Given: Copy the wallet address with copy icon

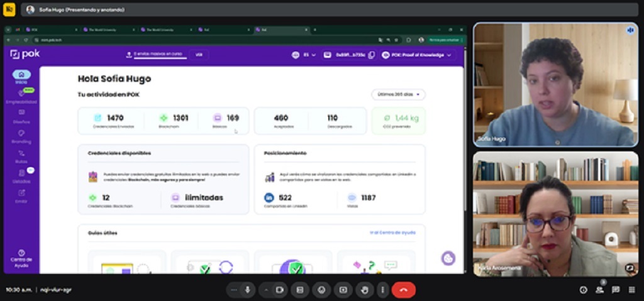Looking at the screenshot, I should pos(371,55).
